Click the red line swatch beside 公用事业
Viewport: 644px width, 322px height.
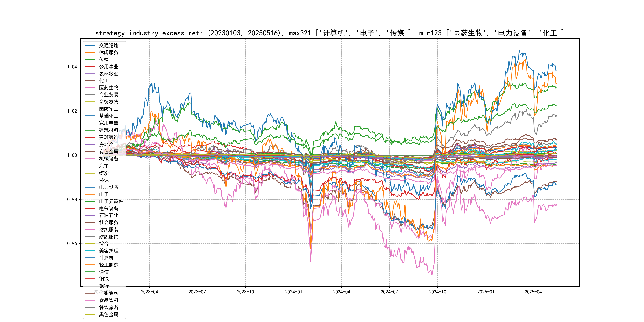(x=90, y=67)
